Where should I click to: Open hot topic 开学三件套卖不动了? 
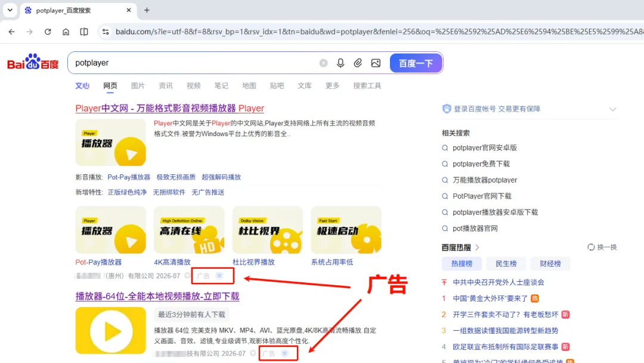[x=506, y=315]
